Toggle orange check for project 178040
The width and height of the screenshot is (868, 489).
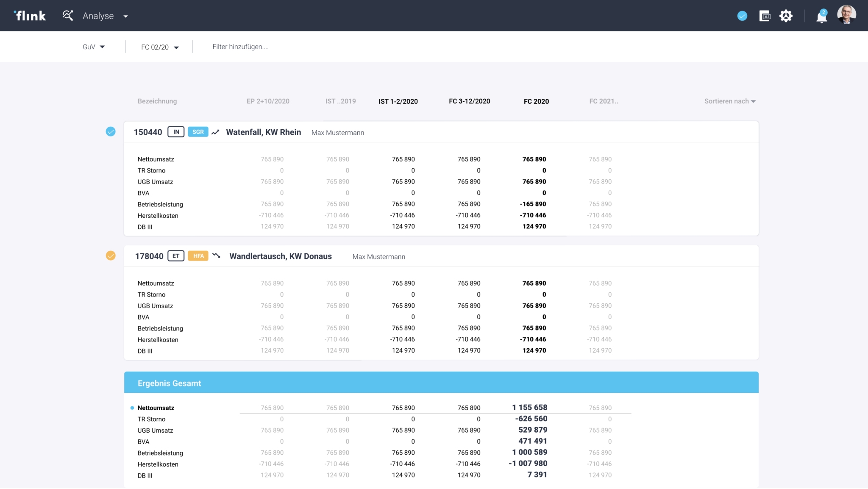[111, 256]
